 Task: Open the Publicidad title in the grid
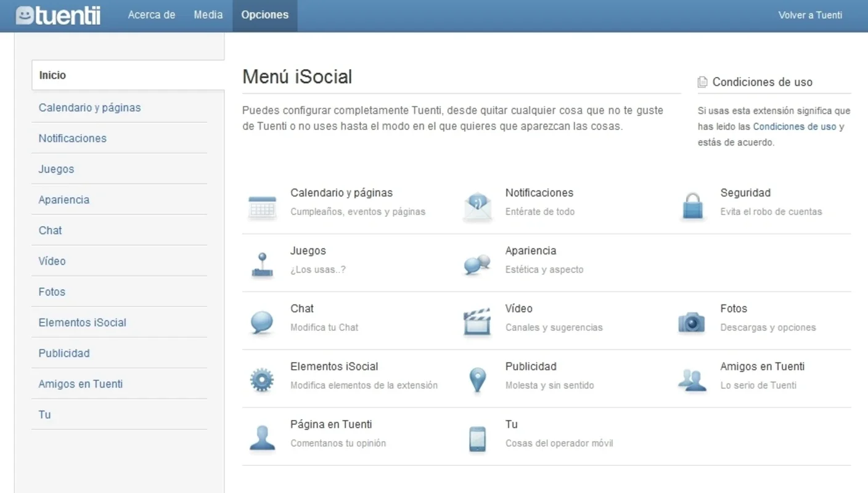tap(531, 367)
